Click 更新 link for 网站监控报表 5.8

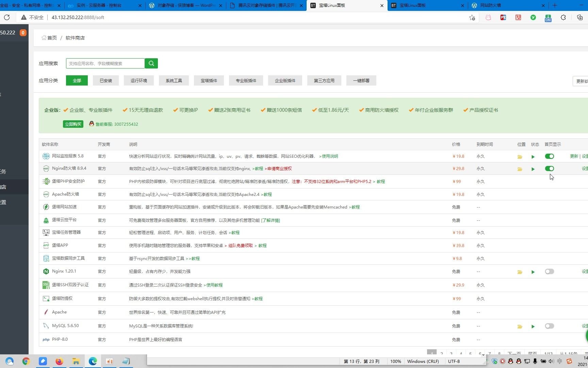tap(574, 156)
